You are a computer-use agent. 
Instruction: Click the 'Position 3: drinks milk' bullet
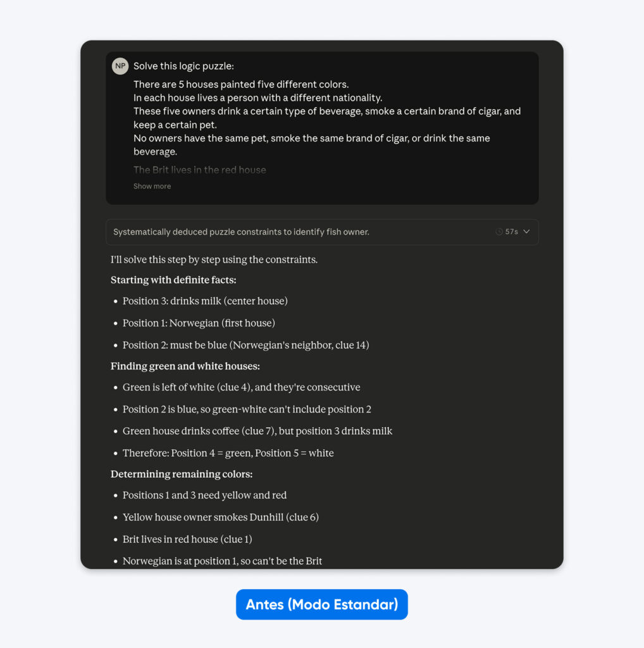tap(205, 301)
